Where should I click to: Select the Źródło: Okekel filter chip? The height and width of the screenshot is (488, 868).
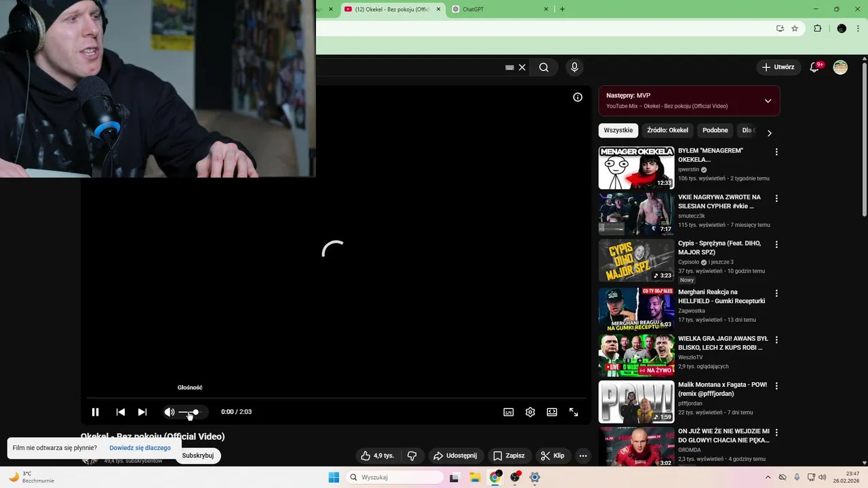click(x=667, y=130)
